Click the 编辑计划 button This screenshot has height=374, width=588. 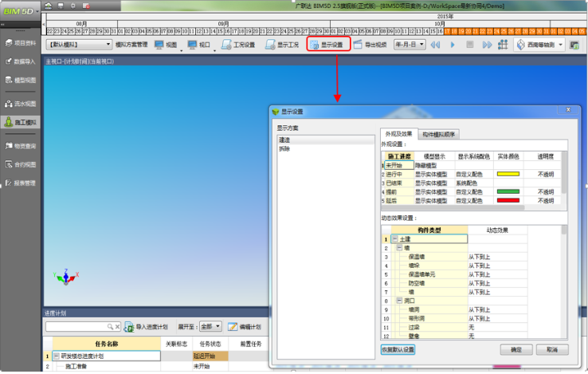245,327
